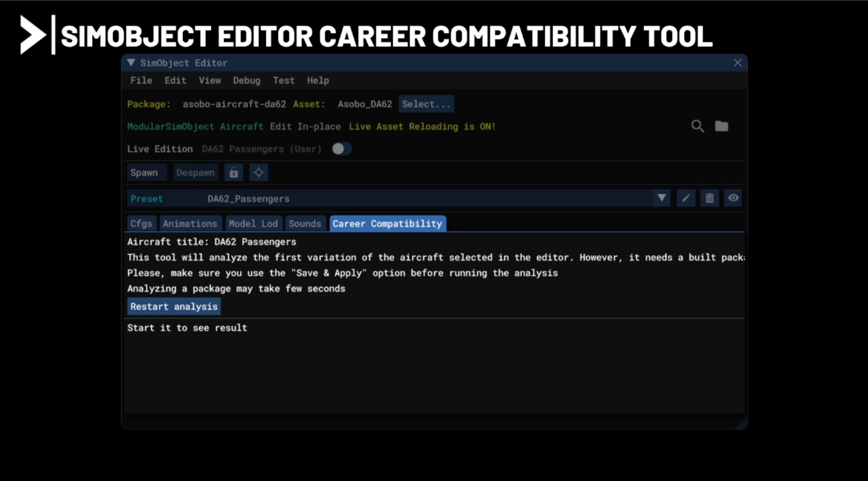Edit the preset with pencil icon

[x=686, y=198]
